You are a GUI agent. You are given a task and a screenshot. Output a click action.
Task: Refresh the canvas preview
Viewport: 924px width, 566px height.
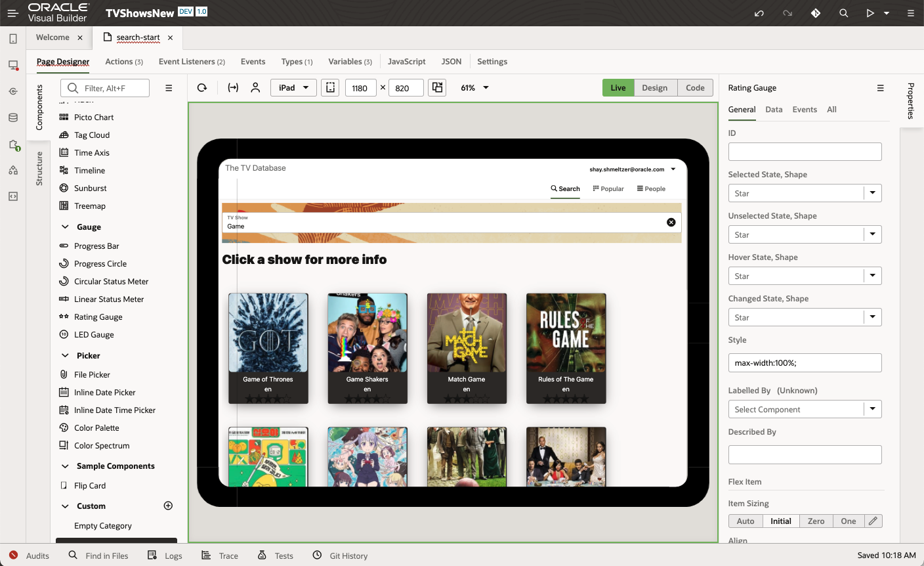(201, 87)
